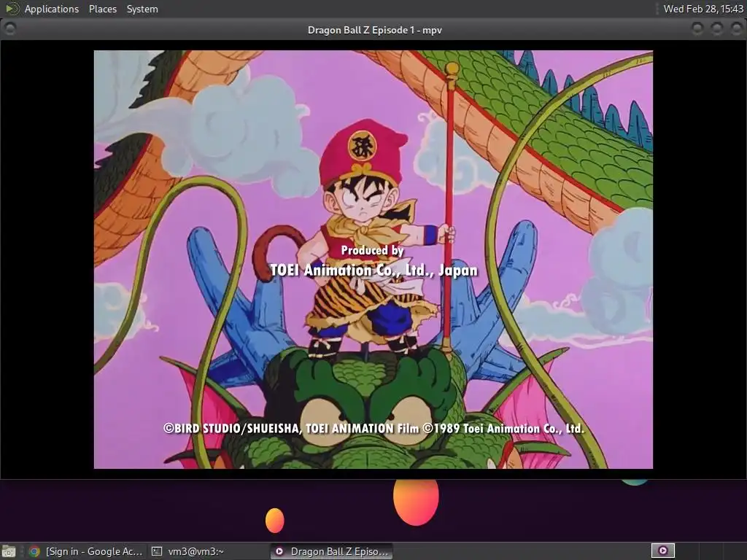The width and height of the screenshot is (747, 560).
Task: Click the mpv video playback area
Action: coord(373,260)
